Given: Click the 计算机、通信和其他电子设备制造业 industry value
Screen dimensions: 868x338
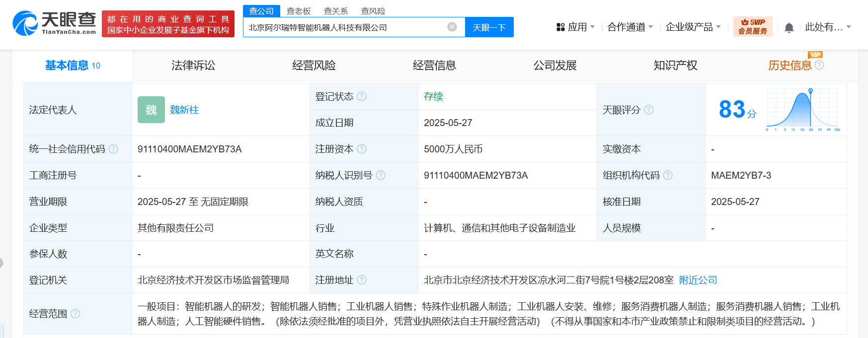Looking at the screenshot, I should (500, 228).
